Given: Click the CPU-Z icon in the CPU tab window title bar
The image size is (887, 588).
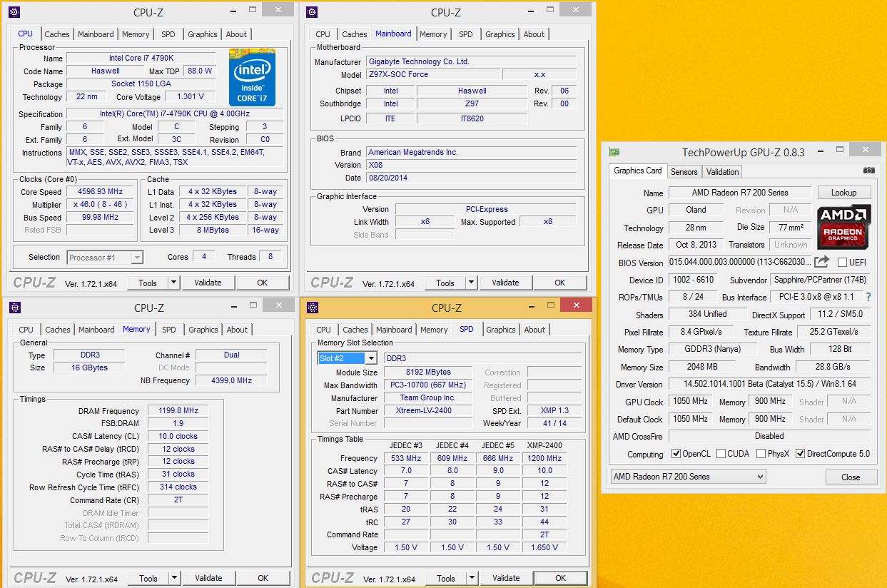Looking at the screenshot, I should (x=14, y=11).
